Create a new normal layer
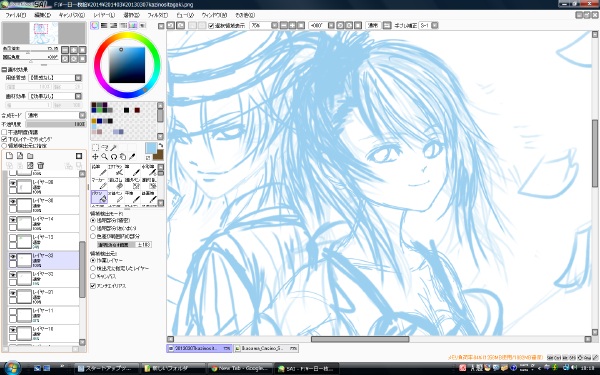The height and width of the screenshot is (375, 600). pyautogui.click(x=10, y=156)
